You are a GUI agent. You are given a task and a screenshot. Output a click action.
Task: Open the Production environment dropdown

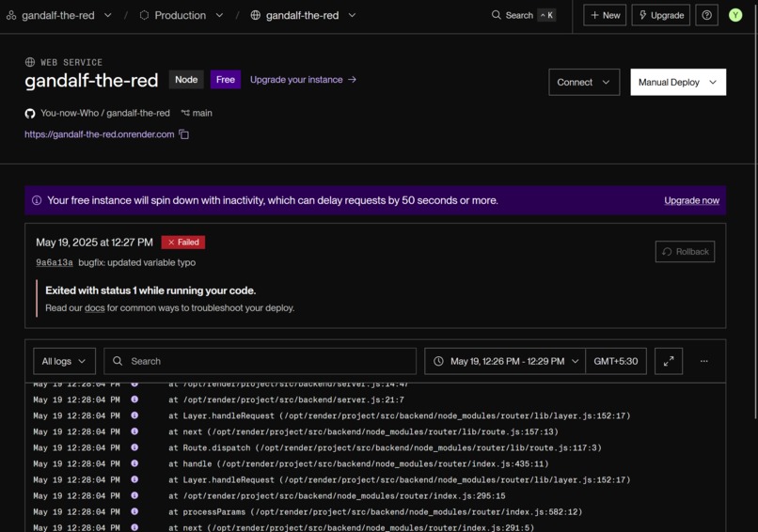(x=219, y=15)
